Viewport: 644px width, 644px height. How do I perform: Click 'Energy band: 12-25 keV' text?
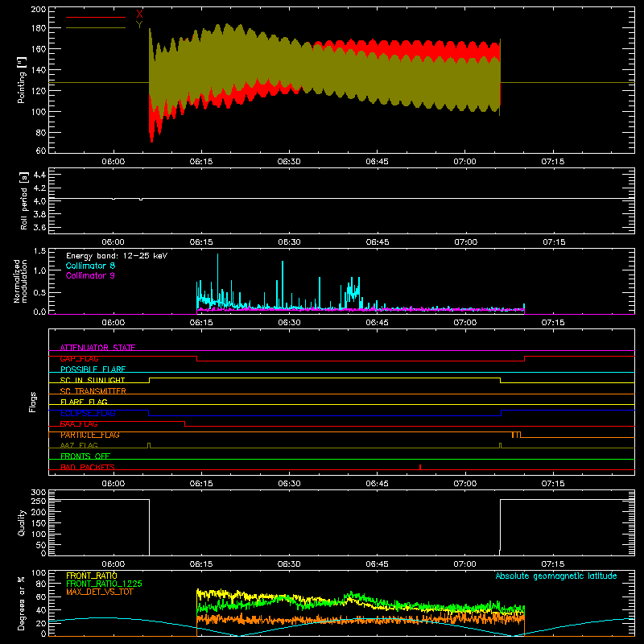[x=117, y=256]
